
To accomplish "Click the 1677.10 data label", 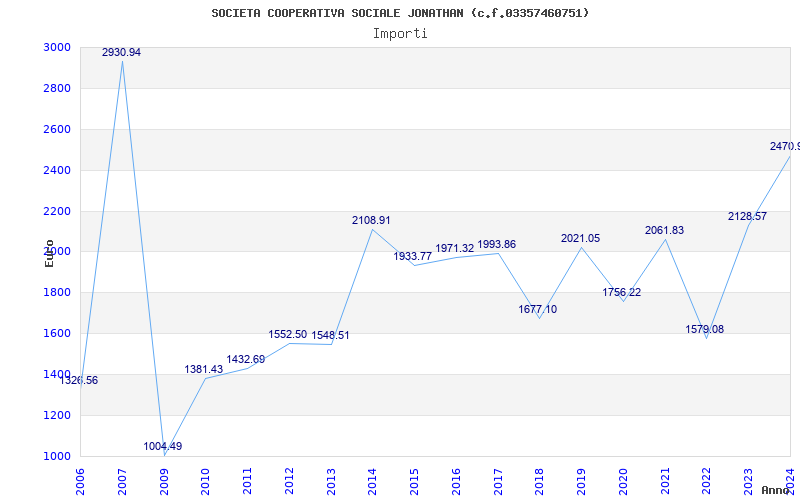I will coord(538,310).
